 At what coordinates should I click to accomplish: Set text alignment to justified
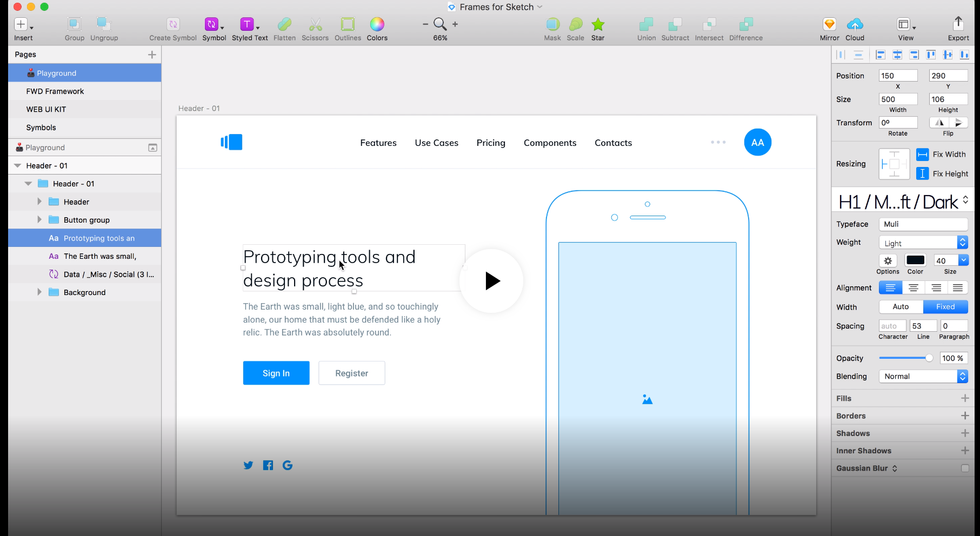[957, 287]
